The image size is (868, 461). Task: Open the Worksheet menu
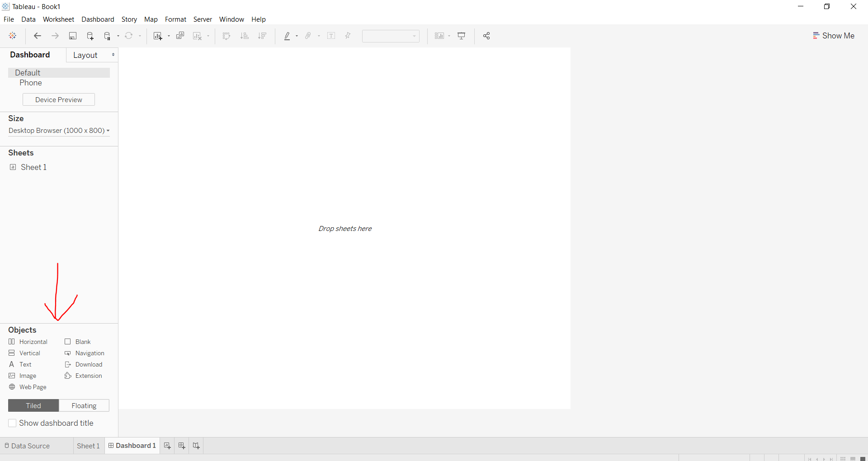pos(58,19)
